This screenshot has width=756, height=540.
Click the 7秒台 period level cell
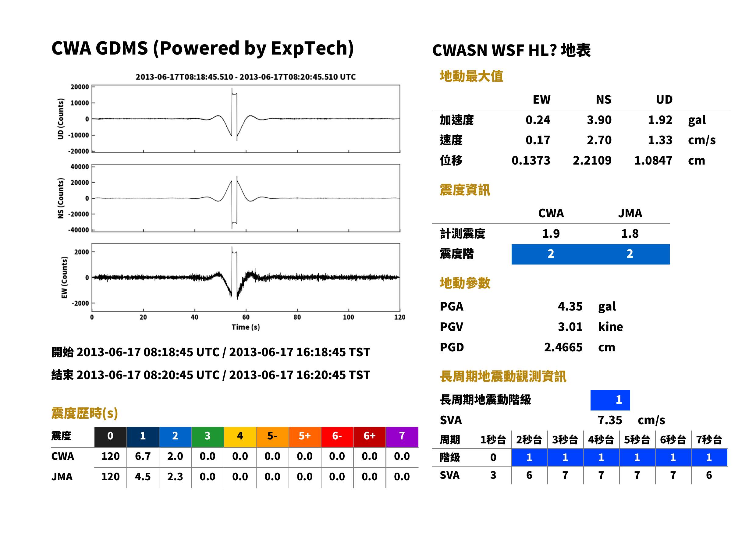coord(709,457)
